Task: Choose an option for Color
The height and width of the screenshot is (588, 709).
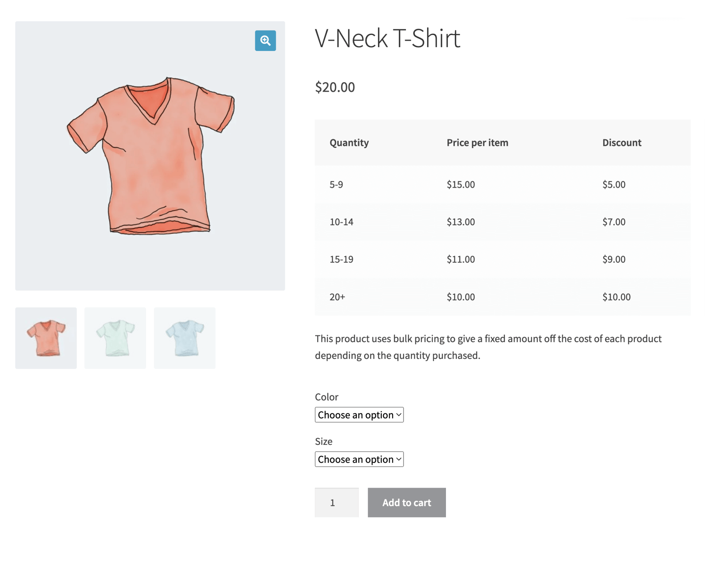Action: 359,414
